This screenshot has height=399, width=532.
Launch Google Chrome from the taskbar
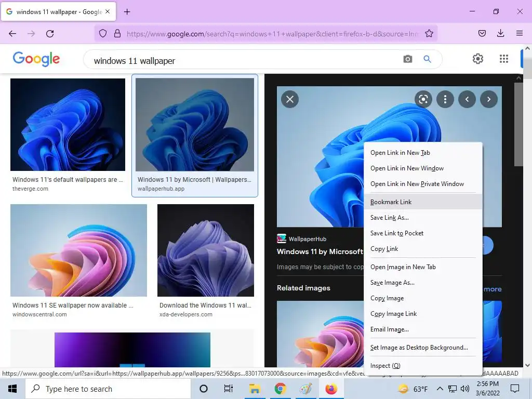(280, 389)
